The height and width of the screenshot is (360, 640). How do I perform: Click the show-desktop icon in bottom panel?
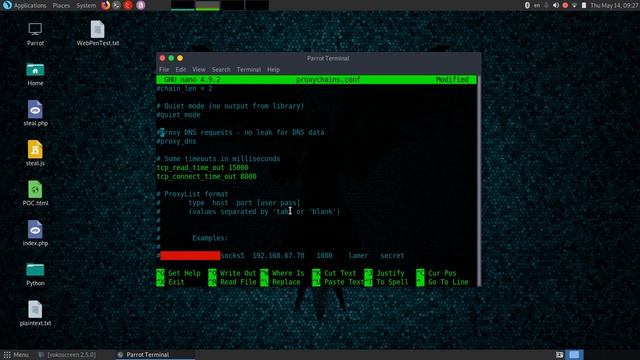pos(560,355)
